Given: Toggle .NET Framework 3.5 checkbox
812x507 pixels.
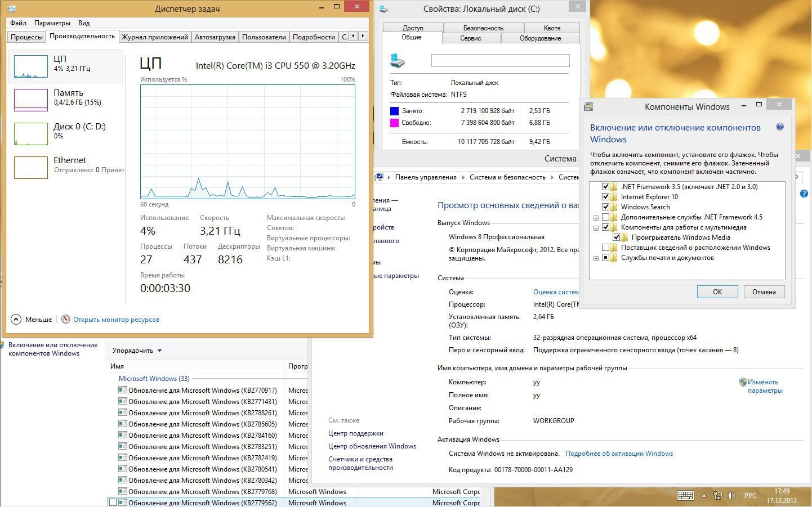Looking at the screenshot, I should pos(606,187).
